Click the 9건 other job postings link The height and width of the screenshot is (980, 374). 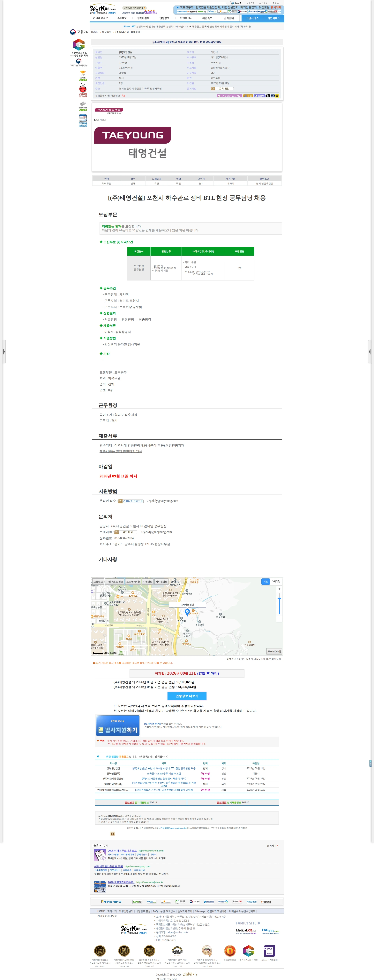pyautogui.click(x=123, y=96)
